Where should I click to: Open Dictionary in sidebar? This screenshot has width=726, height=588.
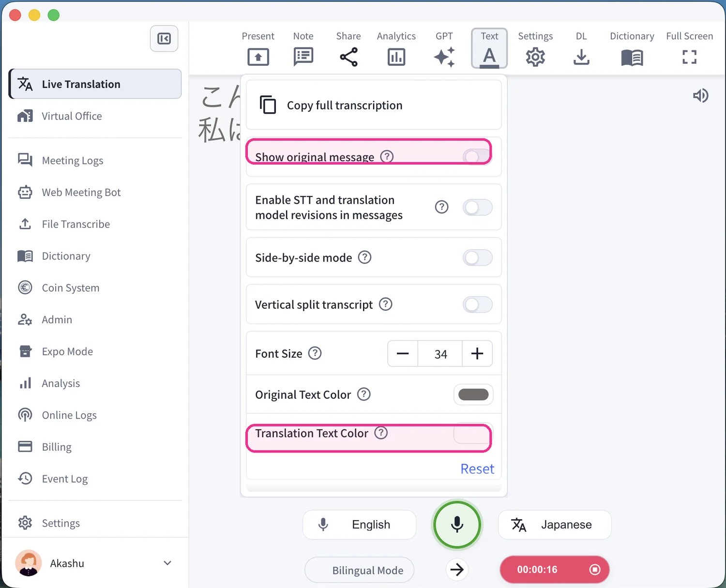pyautogui.click(x=95, y=256)
